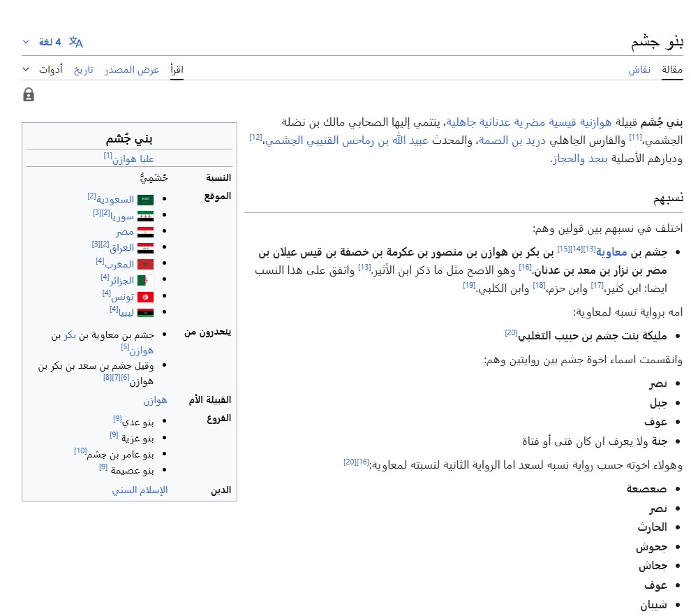Follow the عليا هوازن link in infobox
This screenshot has height=616, width=691.
(x=133, y=159)
